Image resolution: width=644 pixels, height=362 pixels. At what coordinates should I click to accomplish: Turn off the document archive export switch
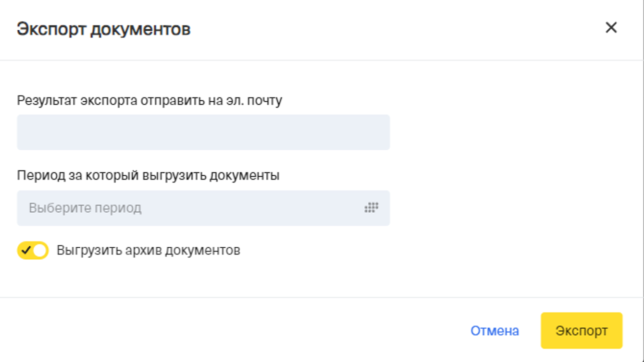pyautogui.click(x=33, y=250)
